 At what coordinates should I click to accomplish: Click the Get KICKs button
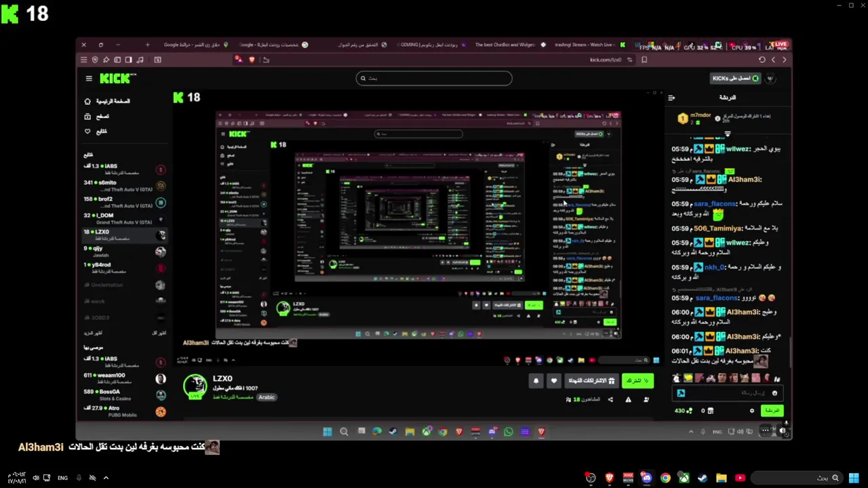point(736,79)
